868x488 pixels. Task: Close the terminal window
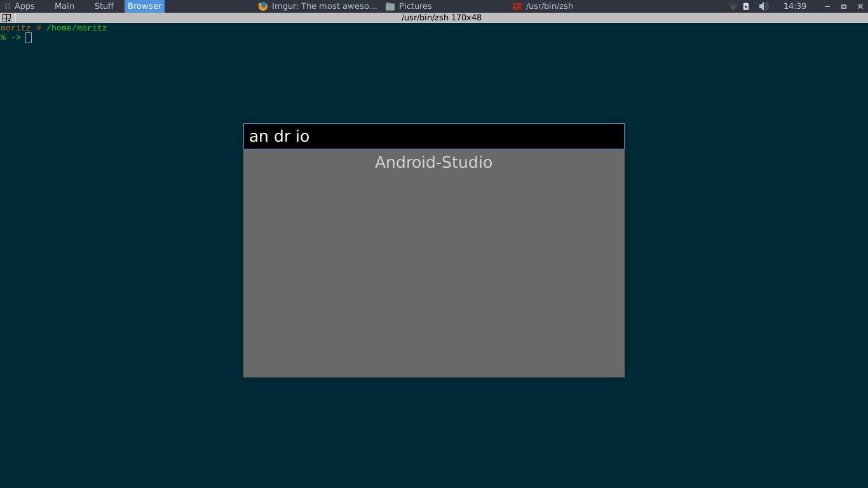click(860, 6)
